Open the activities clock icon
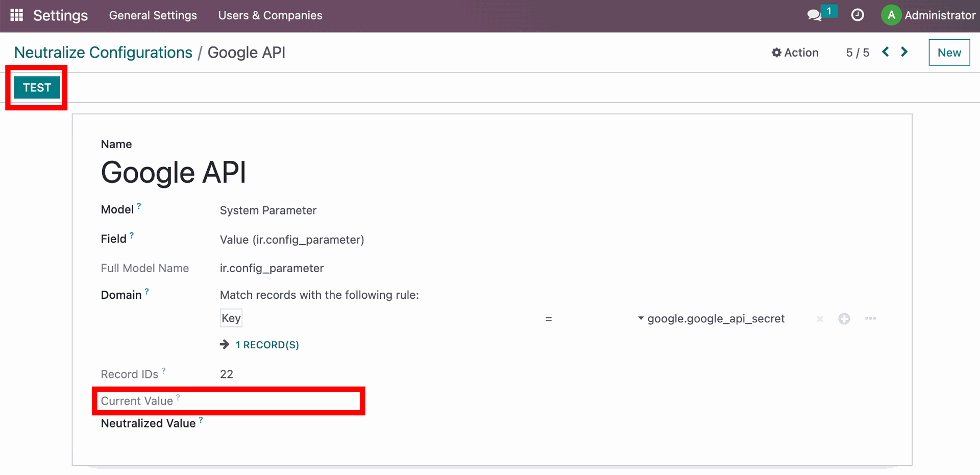The image size is (980, 475). pyautogui.click(x=857, y=15)
